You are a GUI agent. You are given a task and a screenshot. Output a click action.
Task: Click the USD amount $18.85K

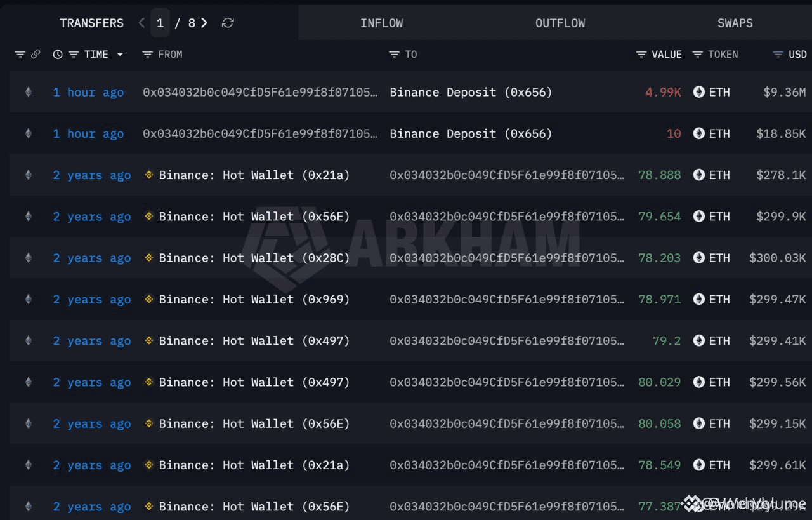[781, 133]
